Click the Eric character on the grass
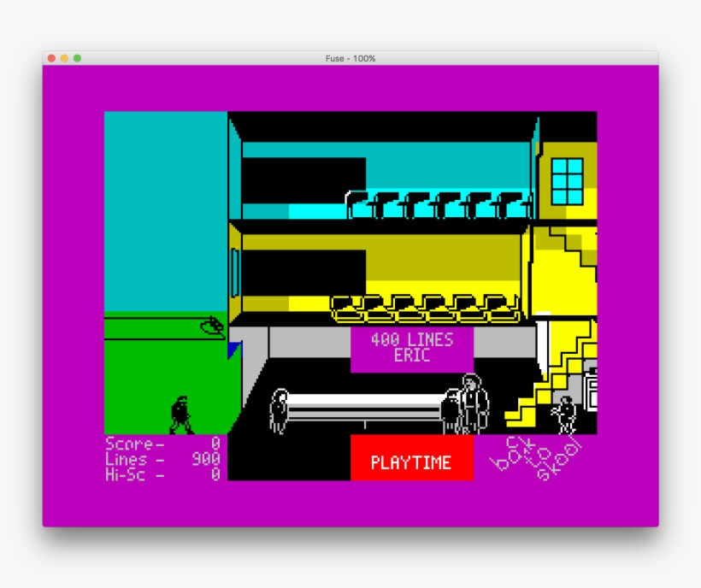This screenshot has height=588, width=701. [181, 415]
